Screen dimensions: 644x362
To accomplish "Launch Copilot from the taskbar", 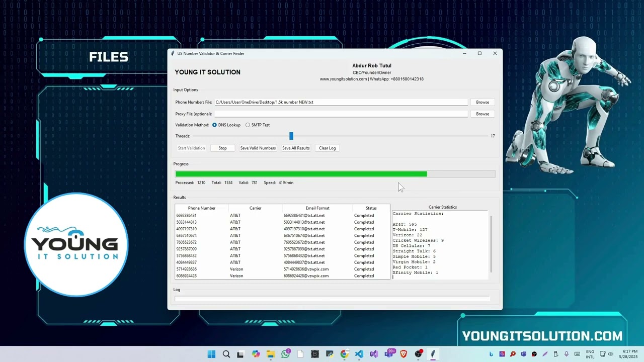I will tap(256, 354).
